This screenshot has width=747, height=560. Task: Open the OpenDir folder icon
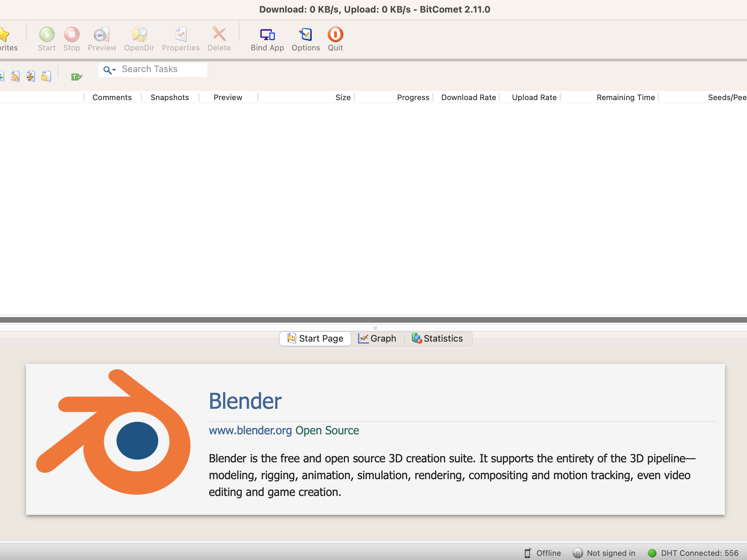pos(139,35)
